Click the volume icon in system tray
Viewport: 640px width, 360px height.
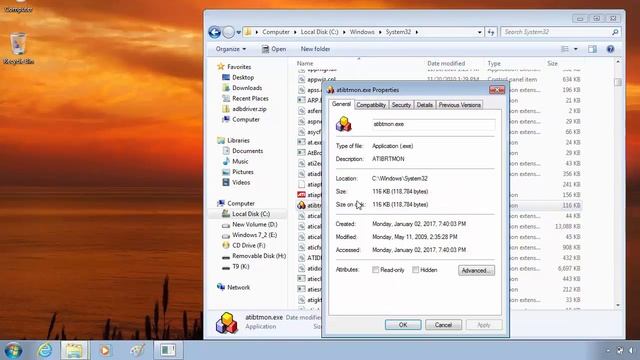tap(631, 351)
